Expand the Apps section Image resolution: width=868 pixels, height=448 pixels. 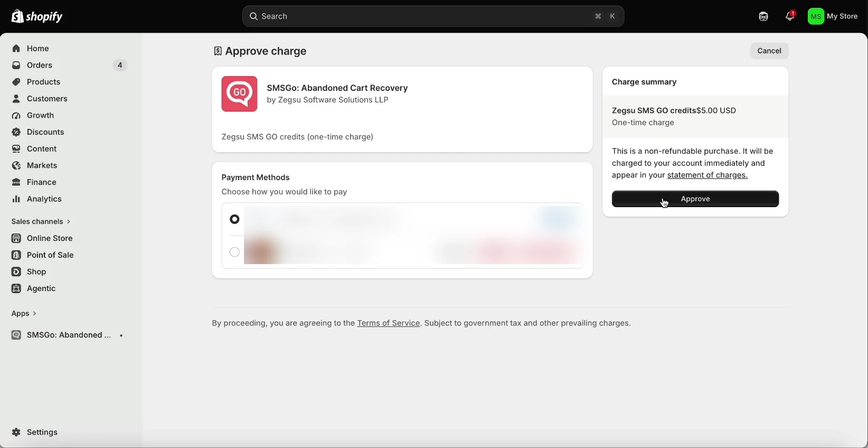(x=24, y=314)
